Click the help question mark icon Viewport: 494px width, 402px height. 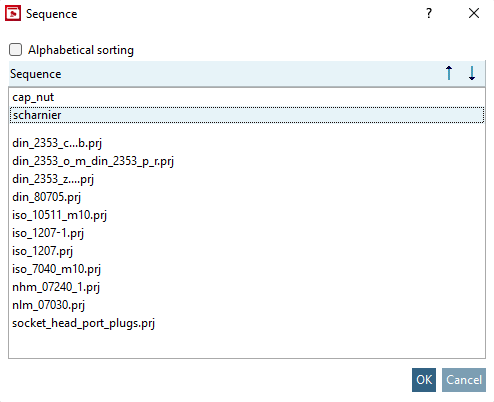(x=429, y=13)
